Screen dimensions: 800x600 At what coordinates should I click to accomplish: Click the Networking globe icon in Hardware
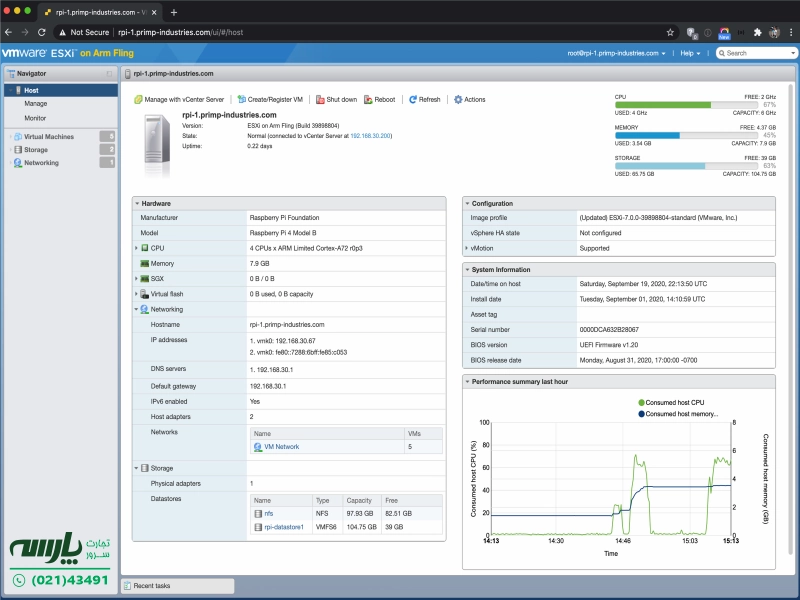point(144,309)
